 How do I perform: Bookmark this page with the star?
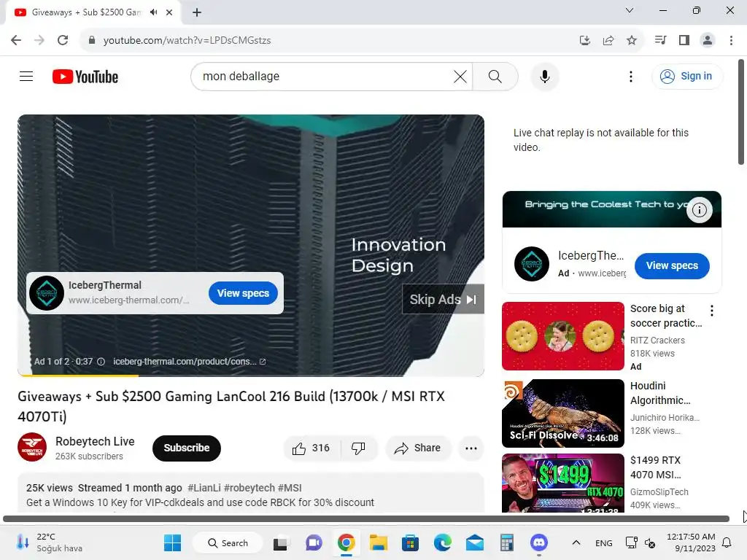(632, 40)
